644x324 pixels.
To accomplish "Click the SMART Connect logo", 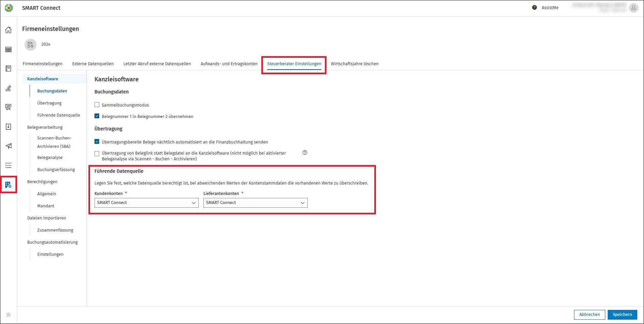I will point(9,8).
